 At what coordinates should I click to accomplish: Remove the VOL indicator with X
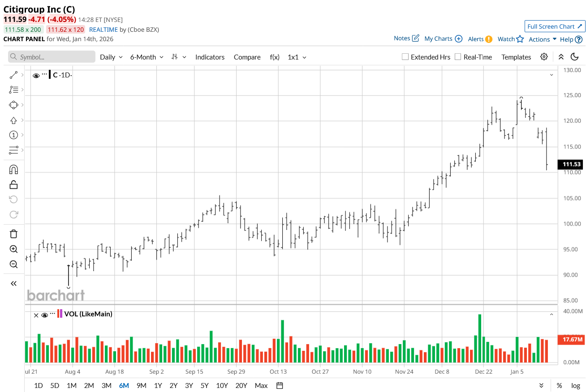pos(36,315)
